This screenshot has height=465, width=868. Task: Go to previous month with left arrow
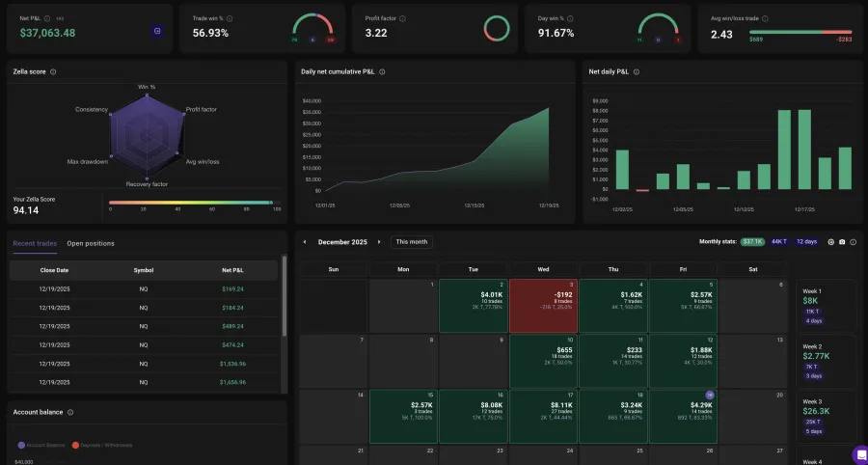tap(305, 242)
